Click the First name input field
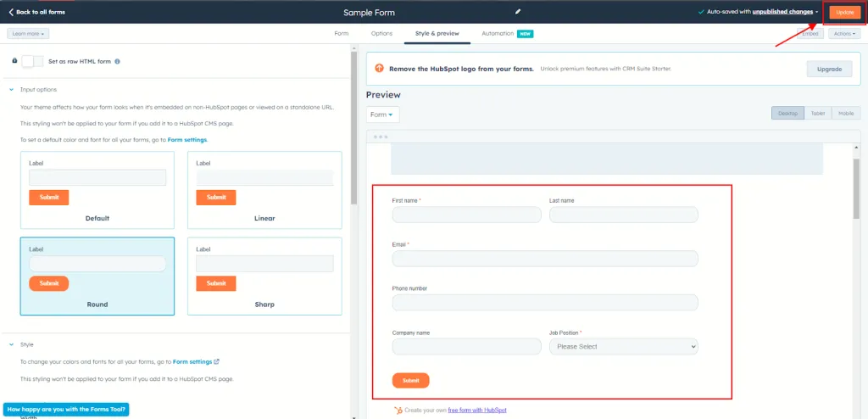Viewport: 868px width, 419px height. [467, 215]
